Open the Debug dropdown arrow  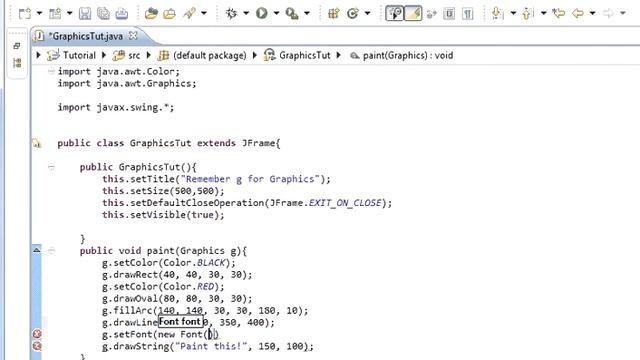click(246, 13)
